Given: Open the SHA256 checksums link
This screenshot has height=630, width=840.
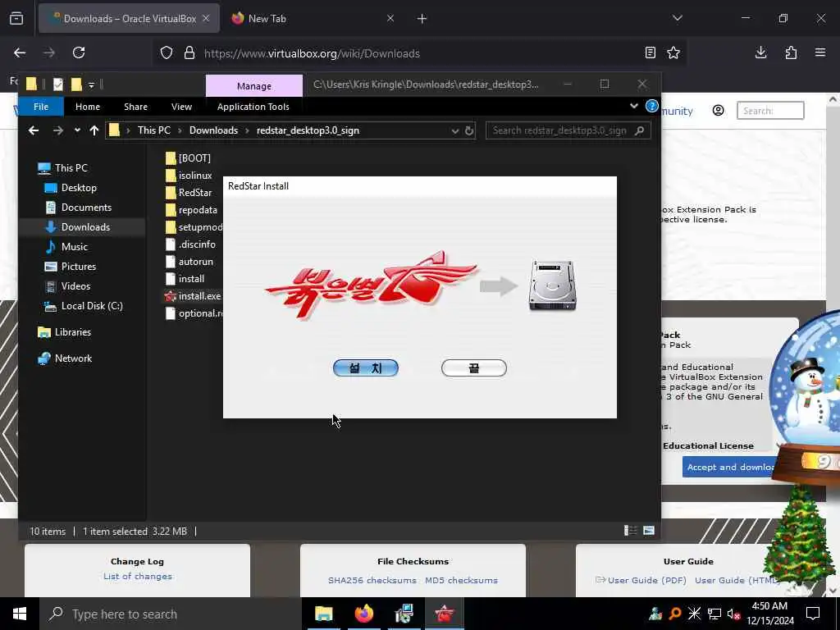Looking at the screenshot, I should tap(372, 580).
